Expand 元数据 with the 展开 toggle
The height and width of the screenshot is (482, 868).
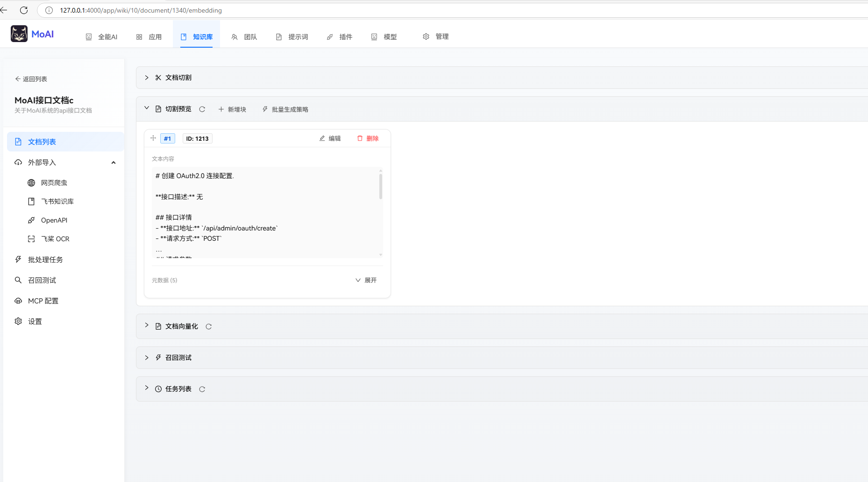pos(366,281)
